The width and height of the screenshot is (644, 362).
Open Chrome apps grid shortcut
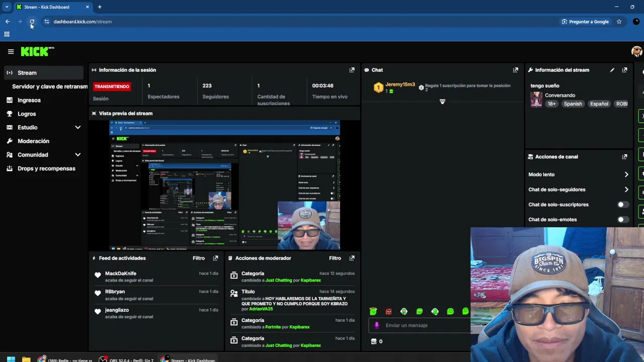point(7,34)
